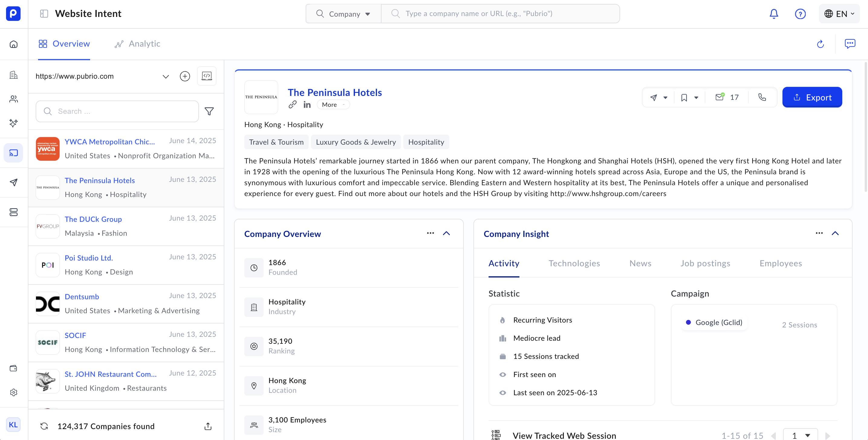Click the add website plus icon
This screenshot has height=440, width=868.
tap(185, 76)
